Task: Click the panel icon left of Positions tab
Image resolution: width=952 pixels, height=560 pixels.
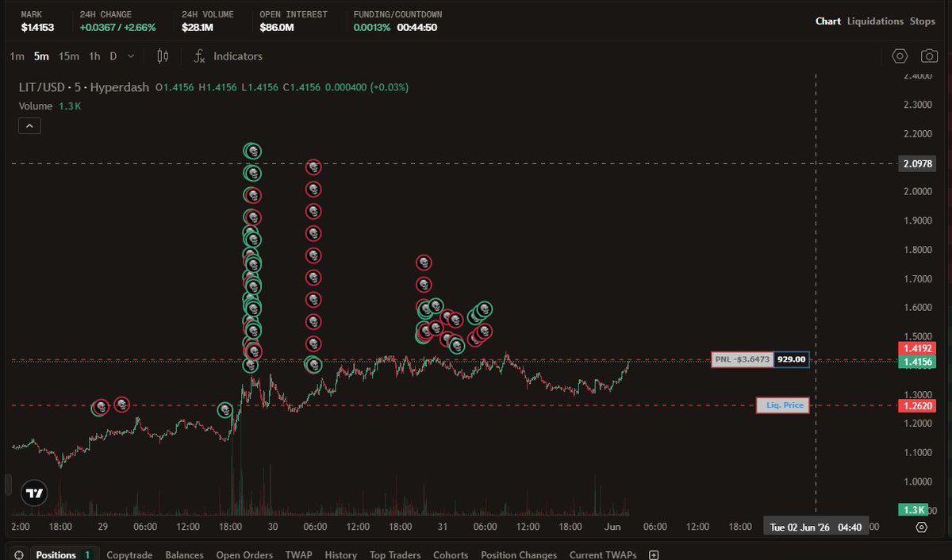Action: [x=18, y=555]
